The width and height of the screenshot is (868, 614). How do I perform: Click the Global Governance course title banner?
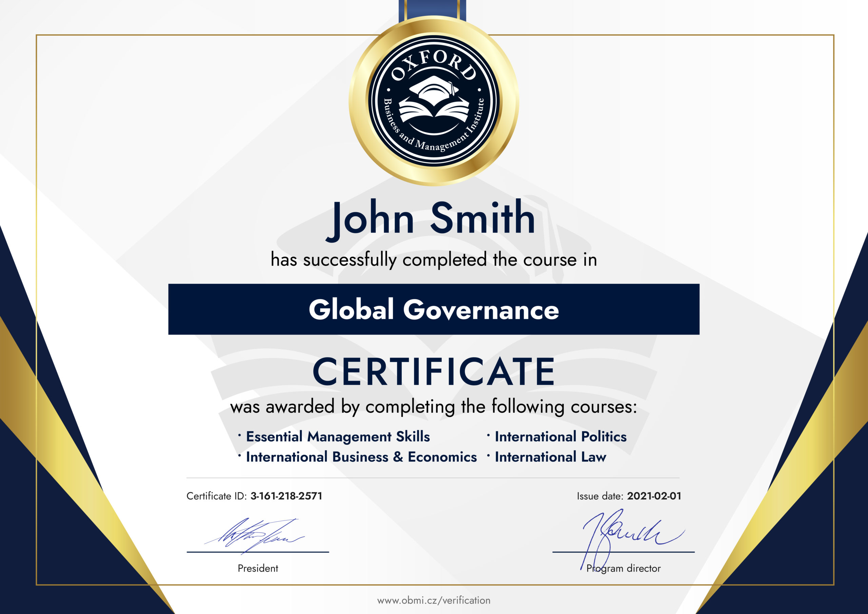[x=434, y=309]
